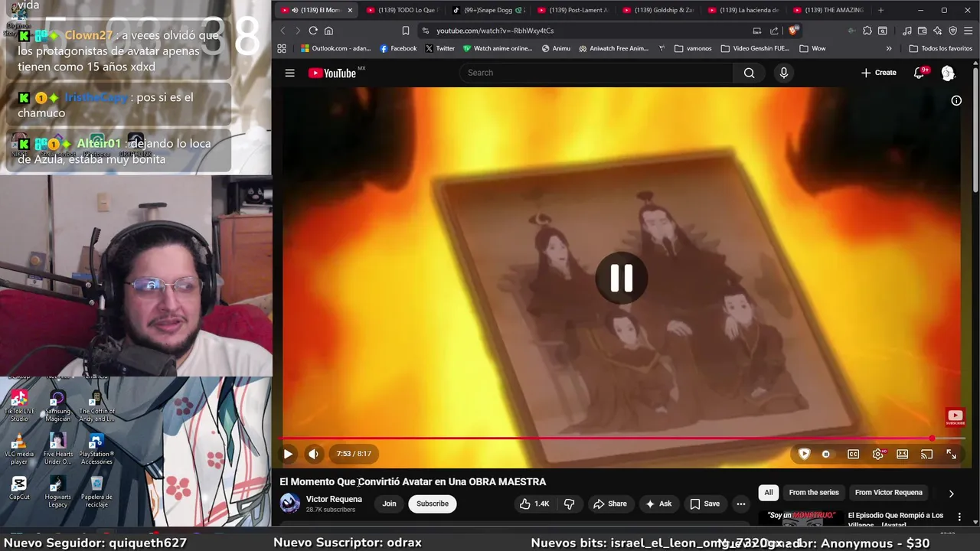Screen dimensions: 980x551
Task: Click the Join channel button
Action: coord(389,504)
